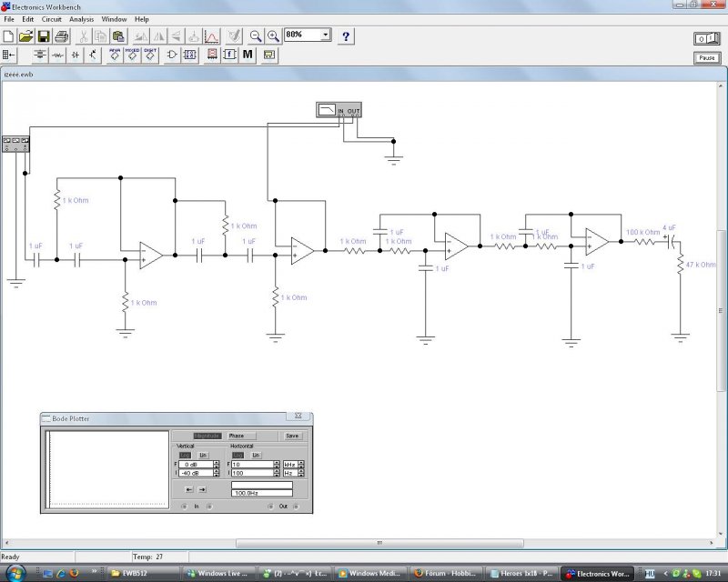
Task: Click the Copy icon
Action: (101, 35)
